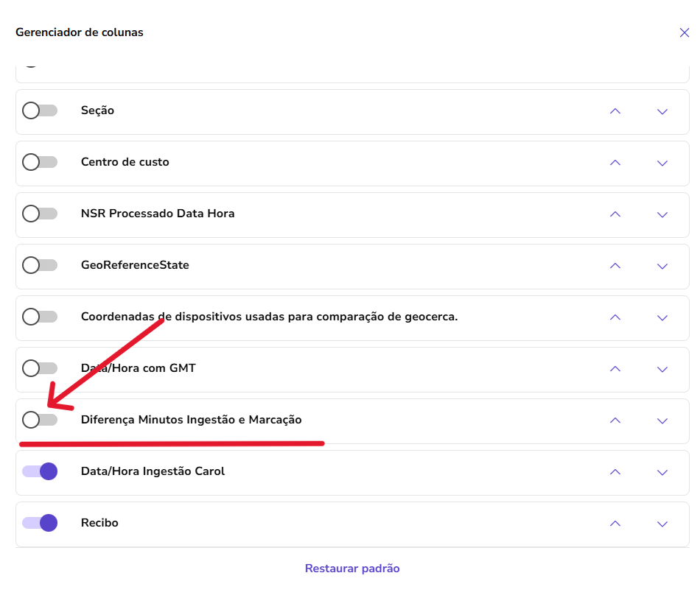Turn off Data/Hora Ingestão Carol toggle
This screenshot has width=700, height=598.
click(40, 471)
